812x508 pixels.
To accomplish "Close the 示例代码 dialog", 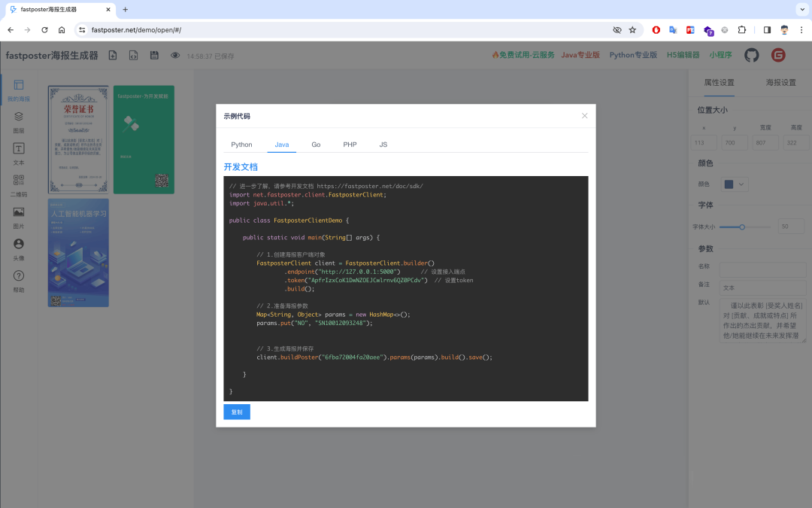I will (585, 116).
